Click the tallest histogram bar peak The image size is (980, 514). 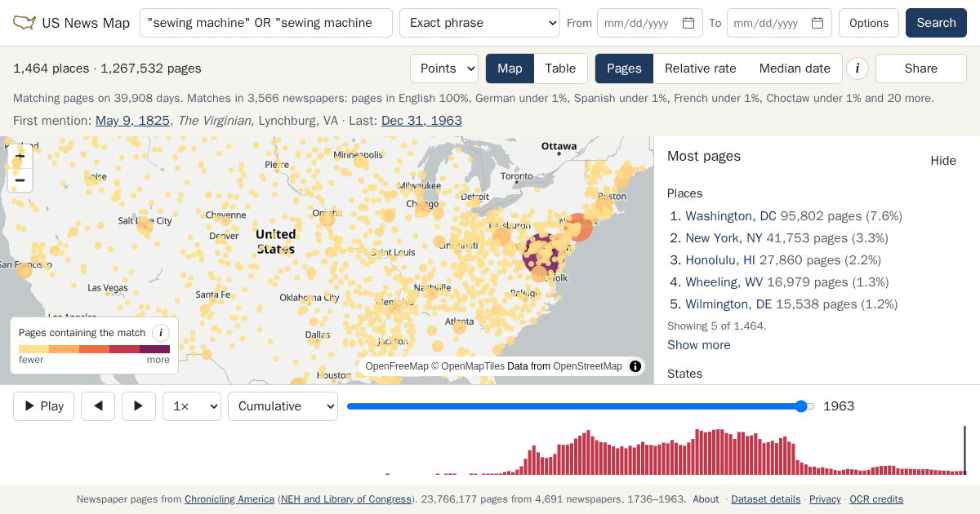click(697, 451)
